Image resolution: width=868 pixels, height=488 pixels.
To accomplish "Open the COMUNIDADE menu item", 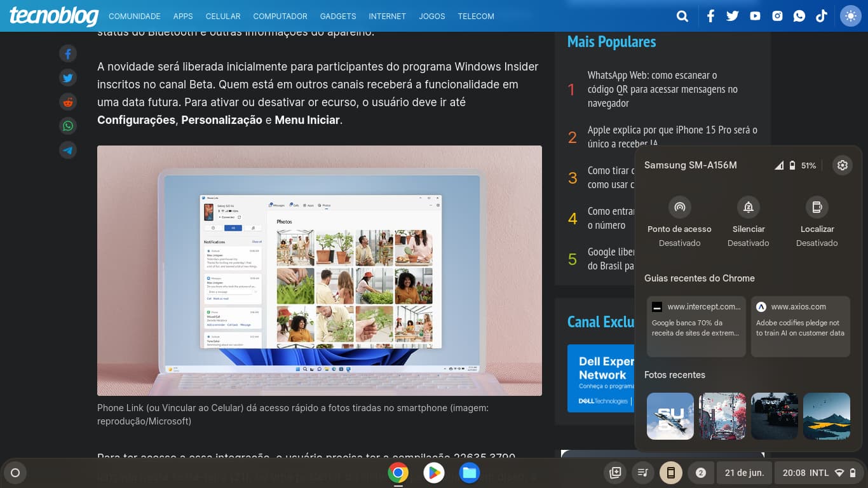I will coord(135,16).
